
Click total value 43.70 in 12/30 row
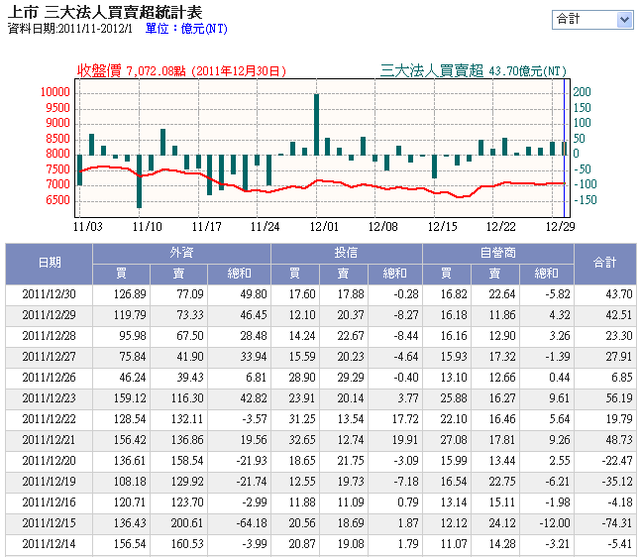coord(619,295)
